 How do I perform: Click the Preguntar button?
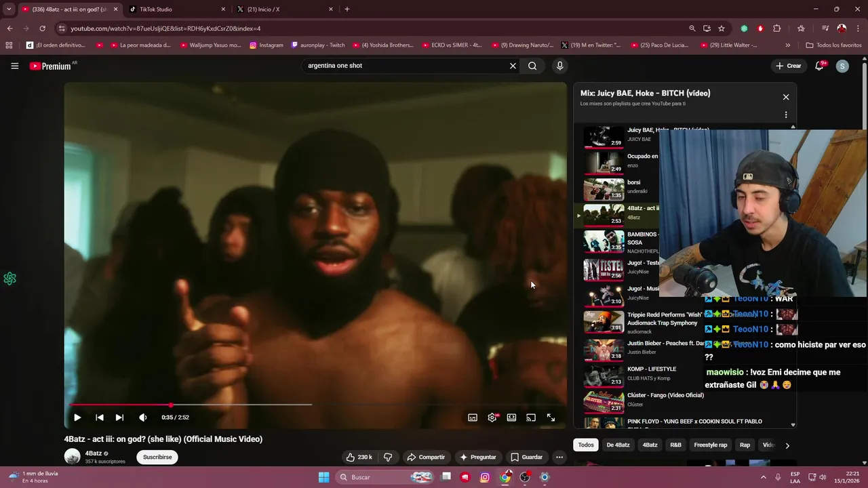477,457
